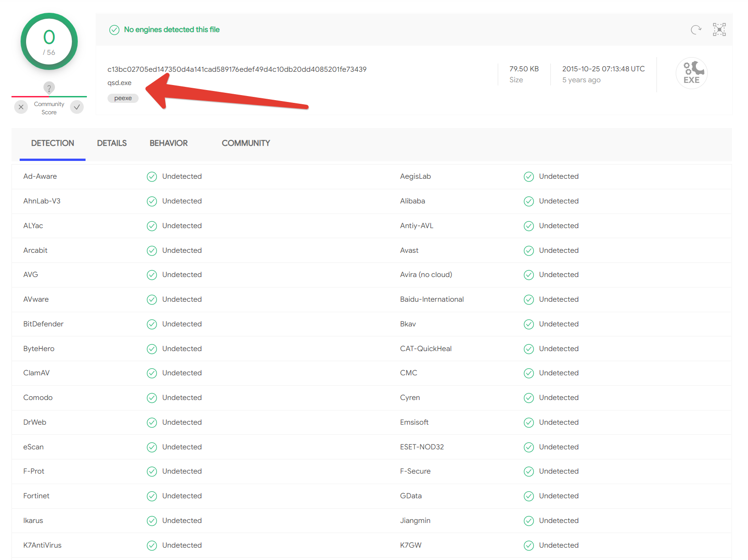Open the similarity graph icon
748x560 pixels.
(x=719, y=30)
